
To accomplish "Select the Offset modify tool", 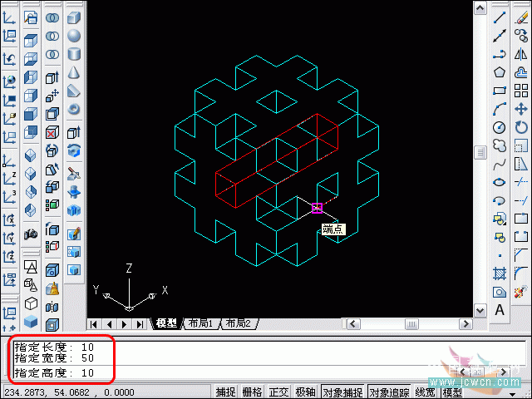I will [x=521, y=72].
